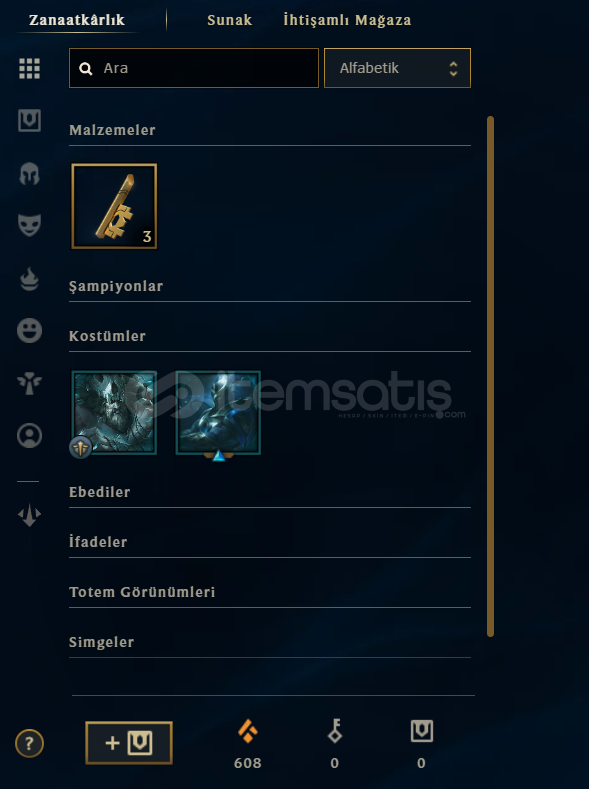Viewport: 589px width, 789px height.
Task: Select the Zanaatkârlık tab
Action: pos(76,20)
